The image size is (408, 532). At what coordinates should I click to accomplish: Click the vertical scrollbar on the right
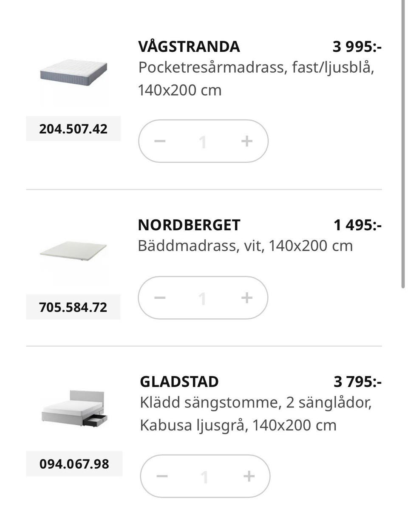coord(403,144)
